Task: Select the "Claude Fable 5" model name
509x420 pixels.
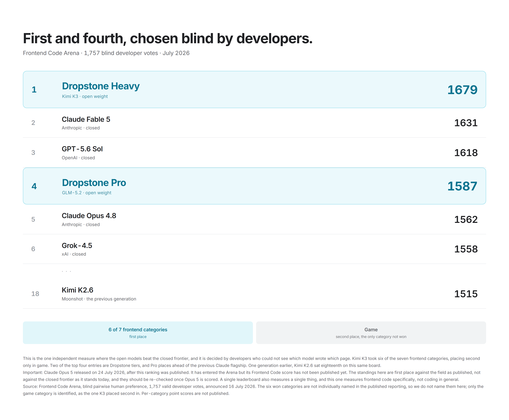Action: pyautogui.click(x=86, y=119)
